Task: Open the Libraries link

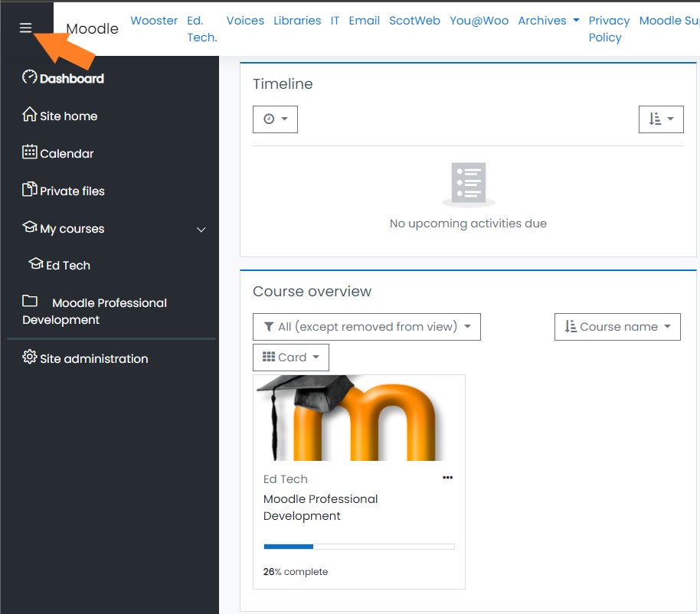Action: point(297,21)
